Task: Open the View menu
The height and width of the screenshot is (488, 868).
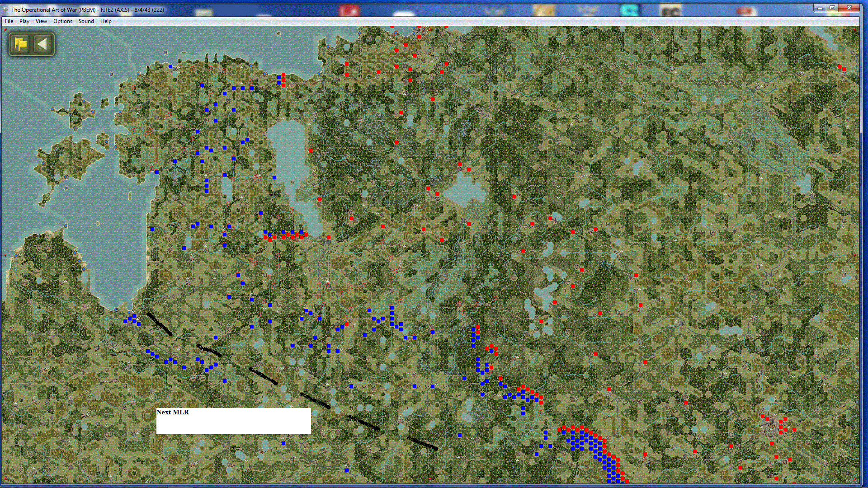Action: pos(41,21)
